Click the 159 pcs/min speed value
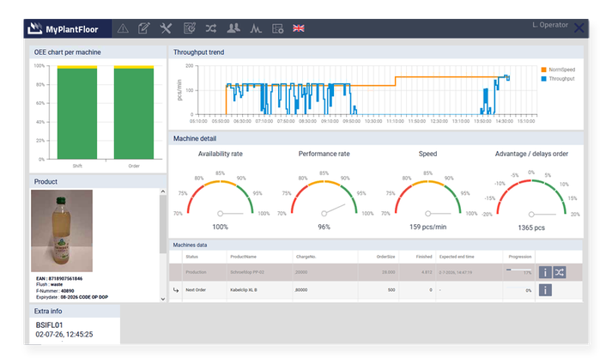Viewport: 612px width, 364px height. (427, 227)
